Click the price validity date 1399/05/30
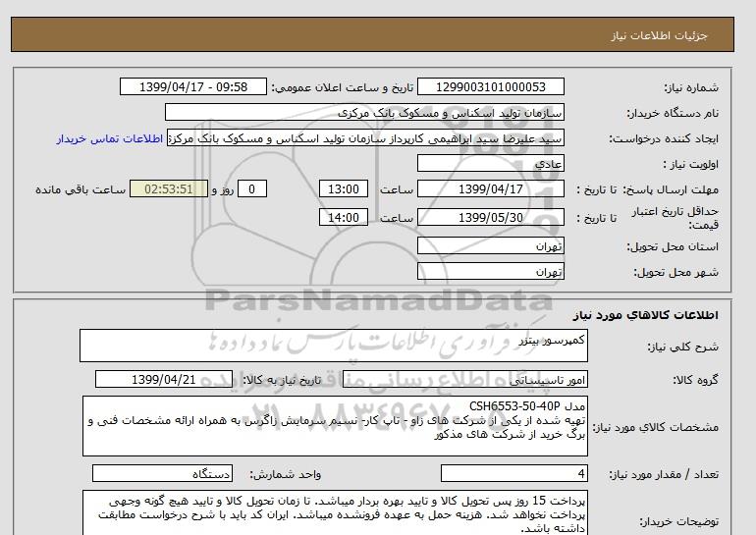The image size is (756, 535). pyautogui.click(x=490, y=218)
